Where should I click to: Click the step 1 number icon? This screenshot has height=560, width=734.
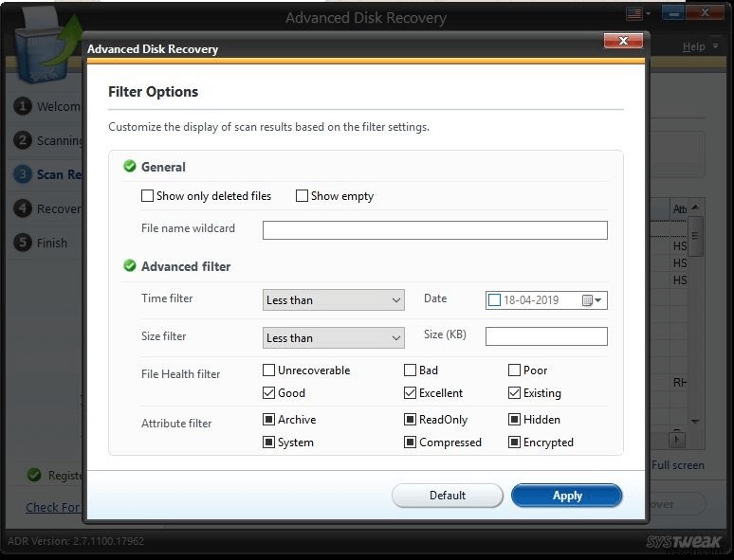[x=23, y=106]
